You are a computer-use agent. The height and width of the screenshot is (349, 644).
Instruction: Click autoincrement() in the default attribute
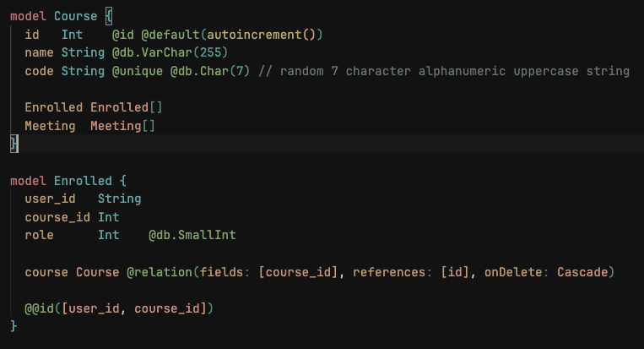[261, 35]
